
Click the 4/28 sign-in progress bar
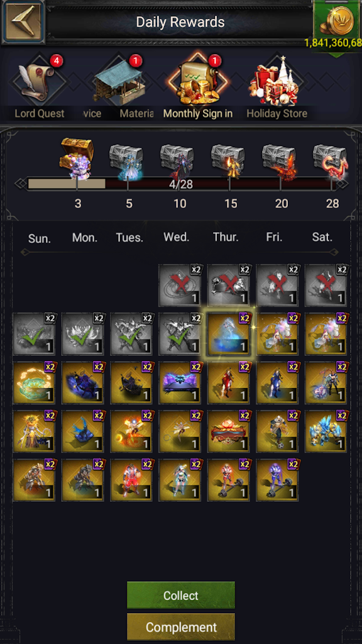coord(181,184)
